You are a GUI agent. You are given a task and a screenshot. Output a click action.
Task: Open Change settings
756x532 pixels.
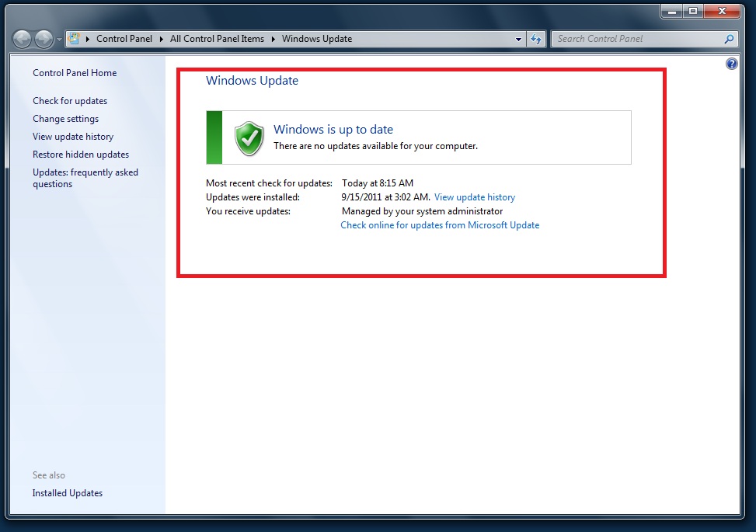tap(65, 119)
